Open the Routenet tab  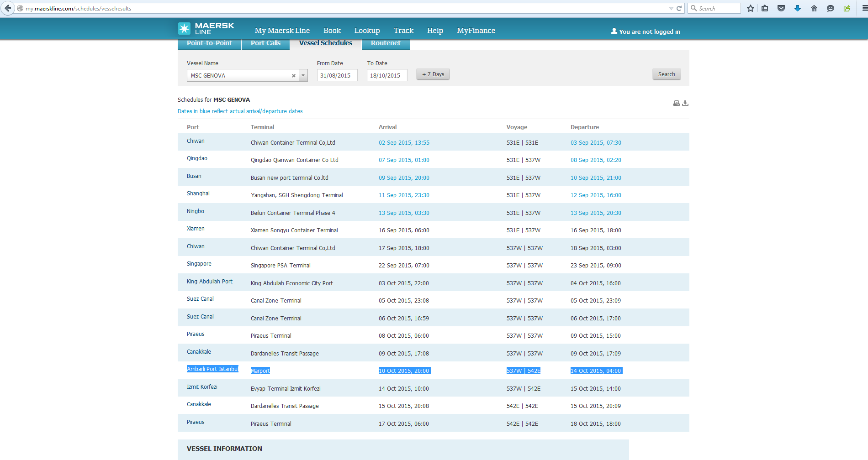[x=386, y=43]
